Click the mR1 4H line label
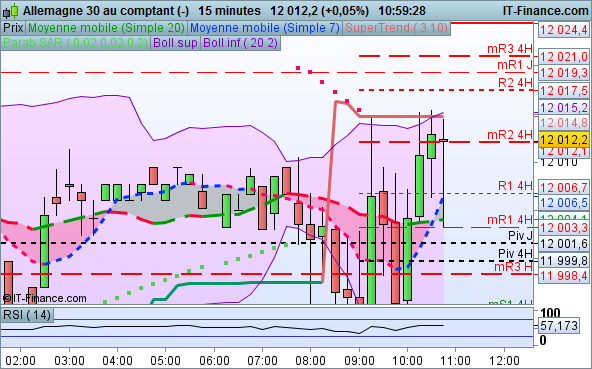Screen dimensions: 592x369 coord(510,219)
